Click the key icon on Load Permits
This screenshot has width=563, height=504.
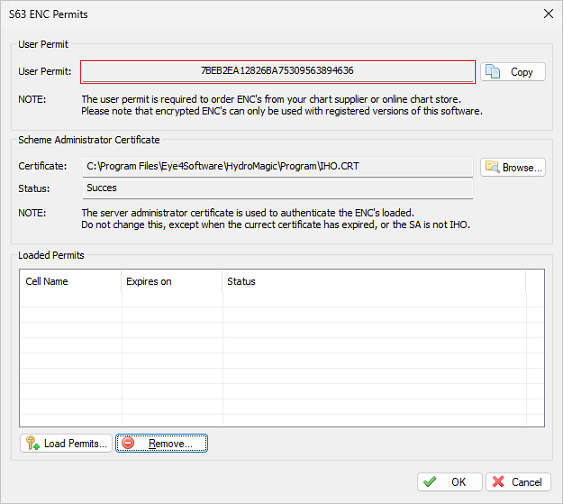click(x=33, y=443)
